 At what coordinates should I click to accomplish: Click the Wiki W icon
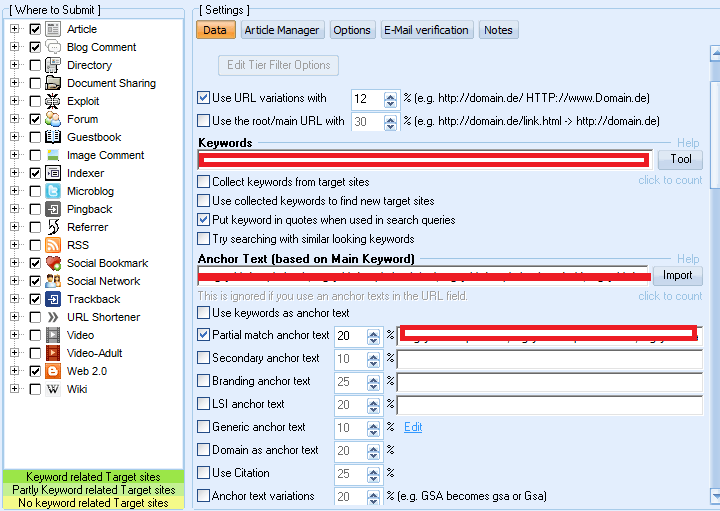coord(54,389)
